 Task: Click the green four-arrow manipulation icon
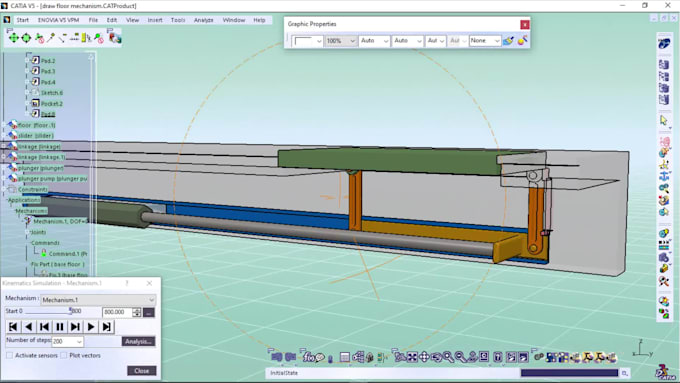pyautogui.click(x=14, y=38)
